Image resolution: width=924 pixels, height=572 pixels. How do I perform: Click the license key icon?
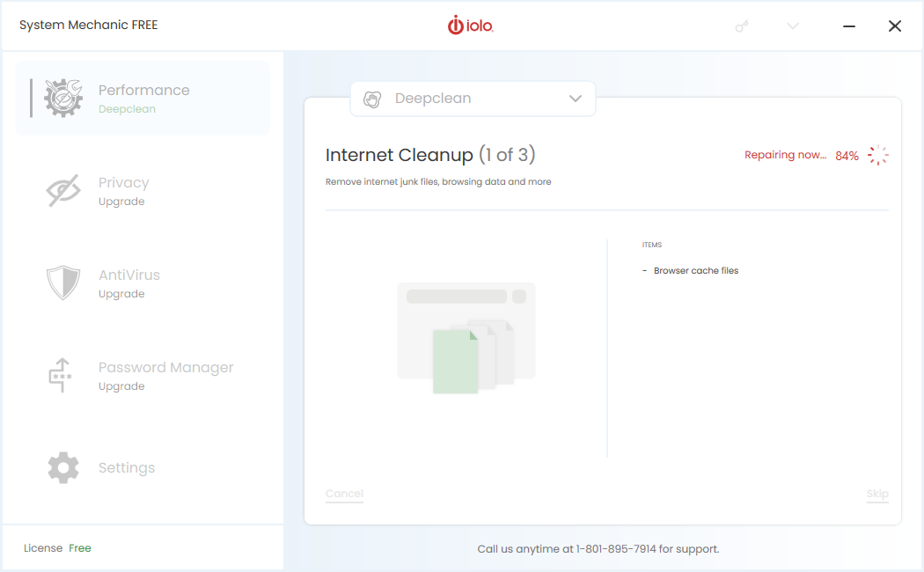click(742, 26)
